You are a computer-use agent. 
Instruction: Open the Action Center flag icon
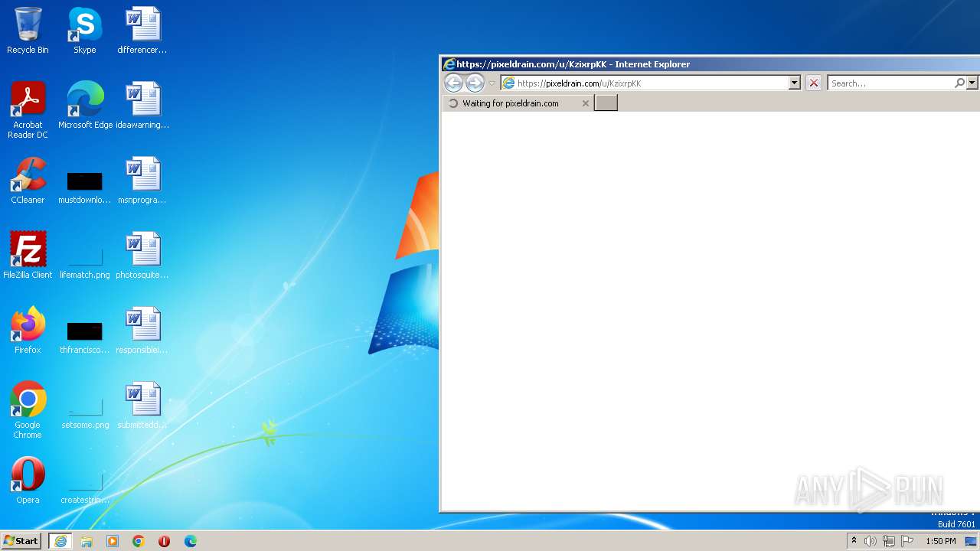click(x=907, y=541)
